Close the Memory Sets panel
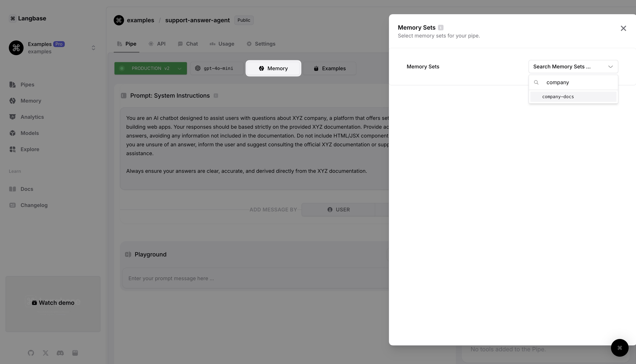The width and height of the screenshot is (636, 364). click(623, 28)
